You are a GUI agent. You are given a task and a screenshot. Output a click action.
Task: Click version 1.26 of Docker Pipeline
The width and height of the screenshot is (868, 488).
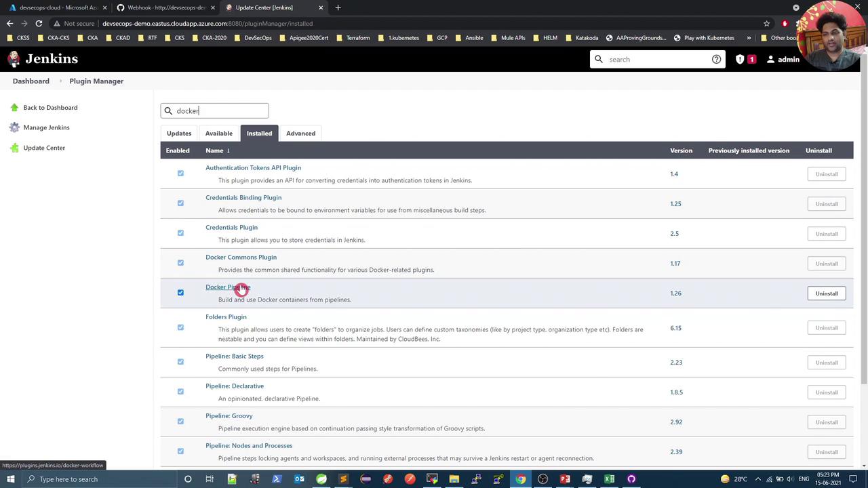[x=675, y=293]
